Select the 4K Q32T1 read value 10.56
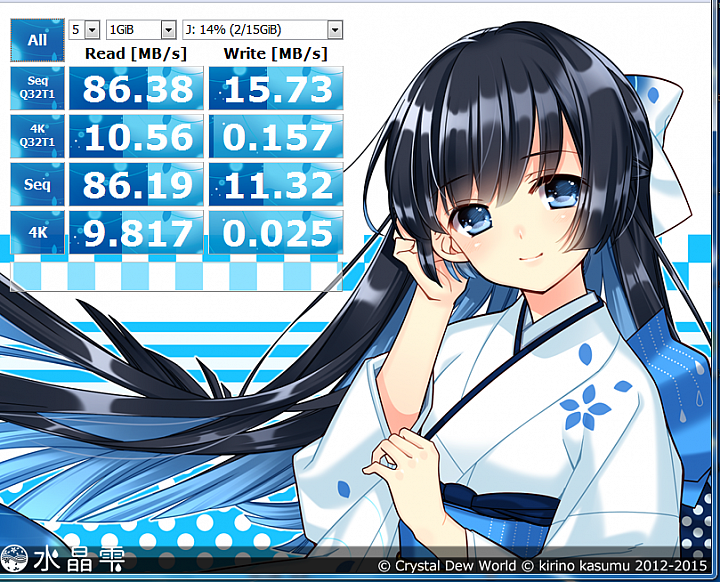This screenshot has height=582, width=720. 136,136
